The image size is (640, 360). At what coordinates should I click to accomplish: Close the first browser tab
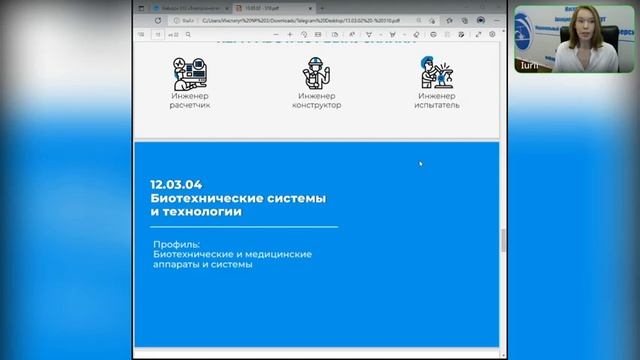tap(227, 8)
